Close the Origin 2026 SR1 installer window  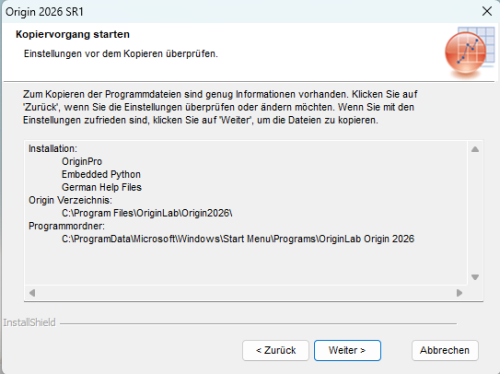click(487, 11)
